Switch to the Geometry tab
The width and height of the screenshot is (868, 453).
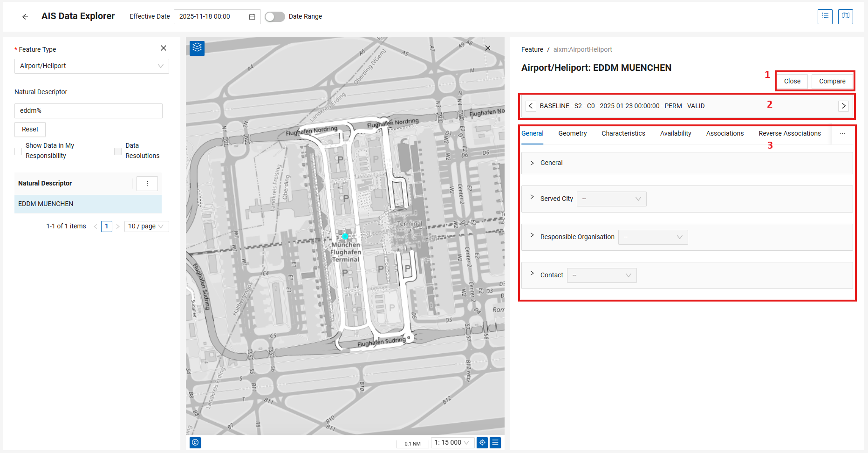click(x=572, y=133)
